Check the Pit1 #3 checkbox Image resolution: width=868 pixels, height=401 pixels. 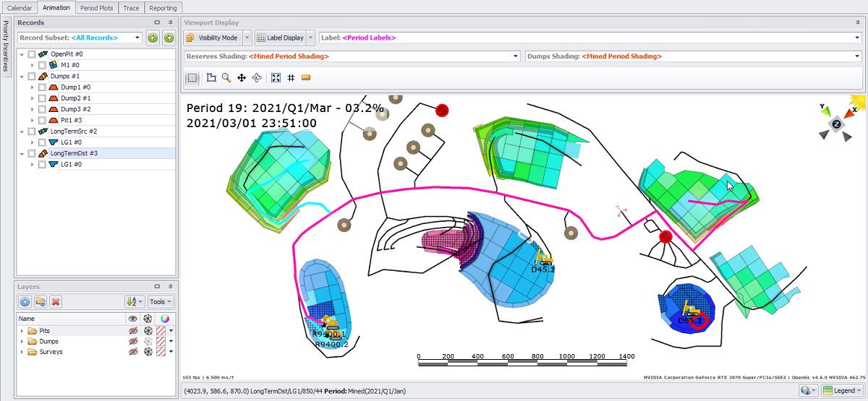click(x=42, y=120)
